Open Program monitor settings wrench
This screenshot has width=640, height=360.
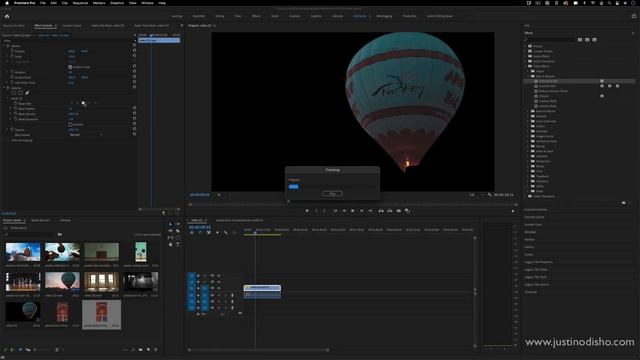tap(490, 195)
